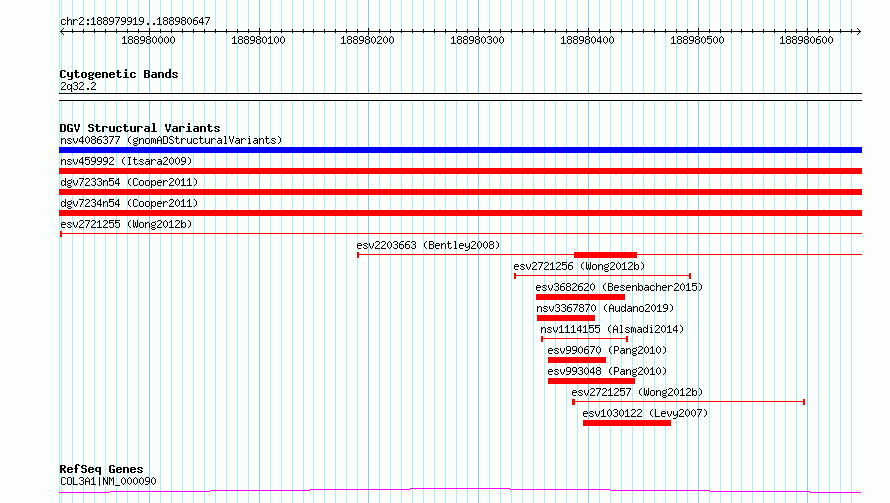The height and width of the screenshot is (503, 890).
Task: Open the esv2721255 (Wong2012b) label
Action: 126,224
